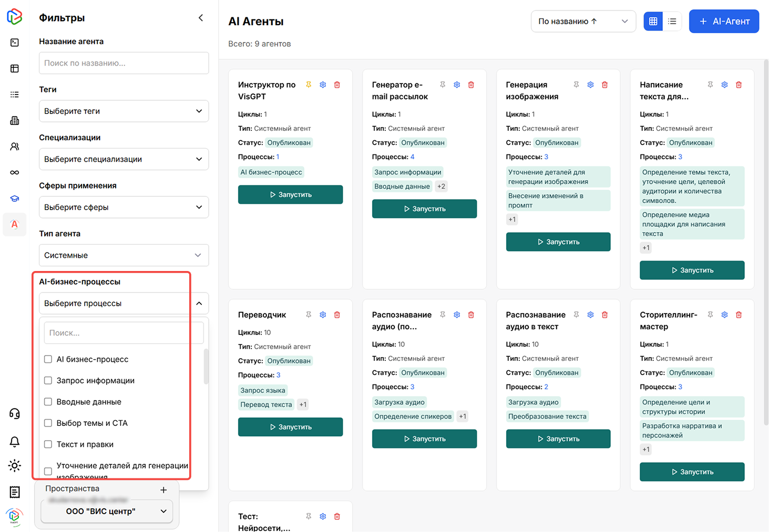Click the Поиск по названию input field
This screenshot has width=769, height=532.
124,63
